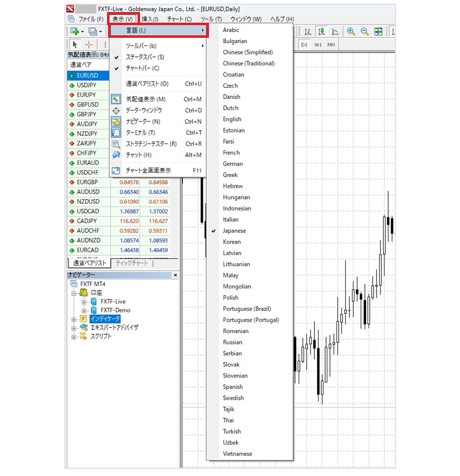Expand the インディケータ tree node

point(74,319)
